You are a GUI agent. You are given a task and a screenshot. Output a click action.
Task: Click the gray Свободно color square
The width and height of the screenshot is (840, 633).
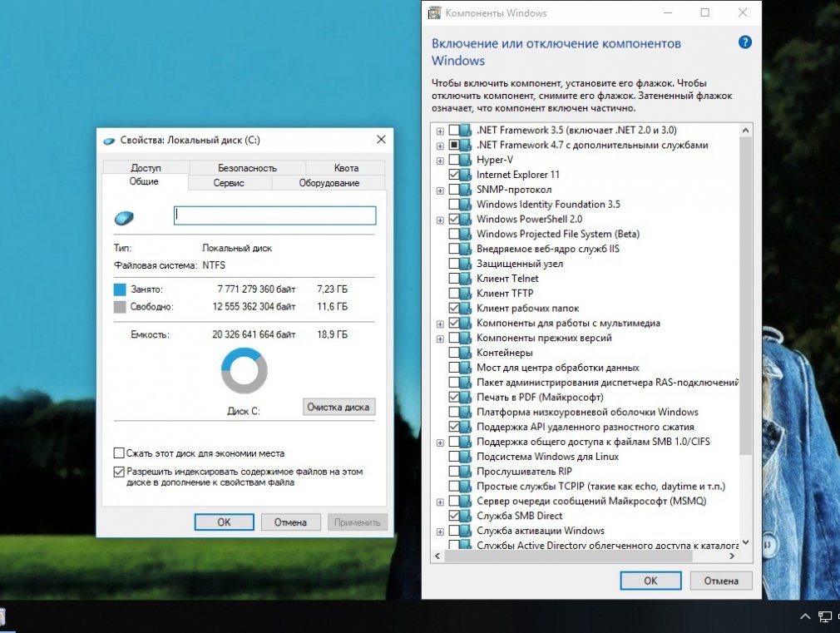coord(120,307)
